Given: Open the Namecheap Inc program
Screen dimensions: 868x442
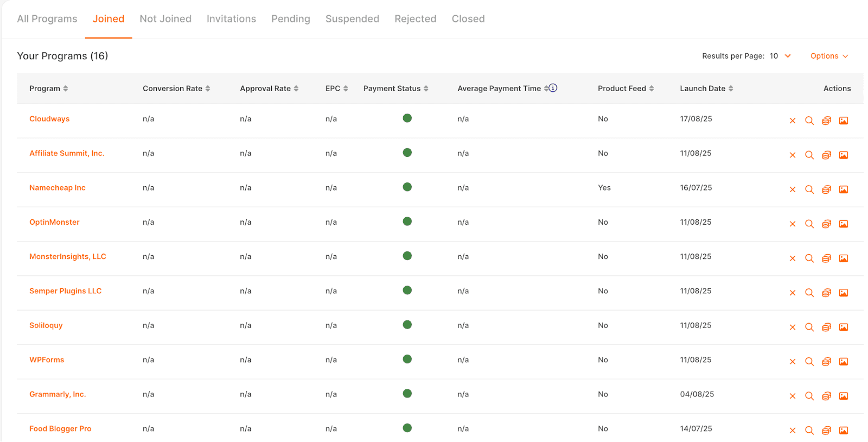Looking at the screenshot, I should [58, 188].
